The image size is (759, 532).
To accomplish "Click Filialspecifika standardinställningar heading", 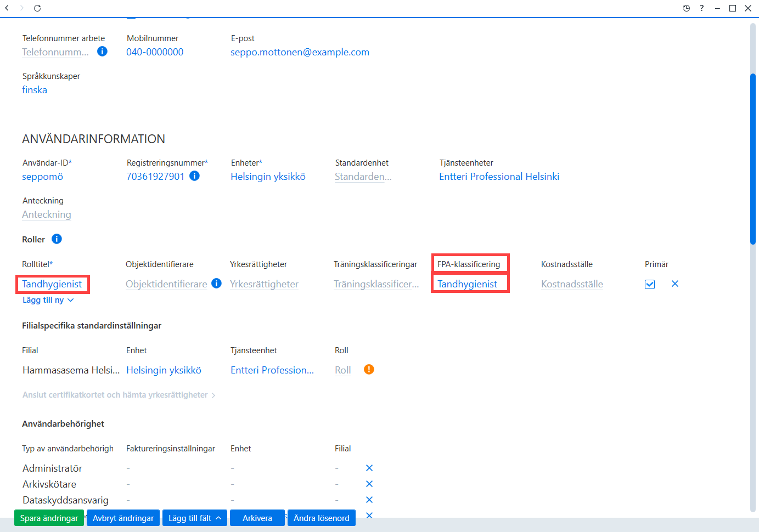I will pos(92,326).
